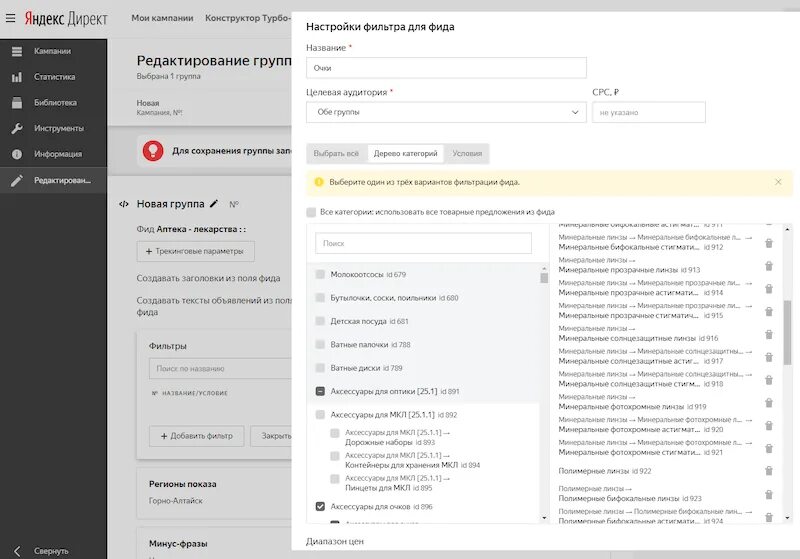Close the yellow filter hint banner
The image size is (800, 559).
(778, 182)
